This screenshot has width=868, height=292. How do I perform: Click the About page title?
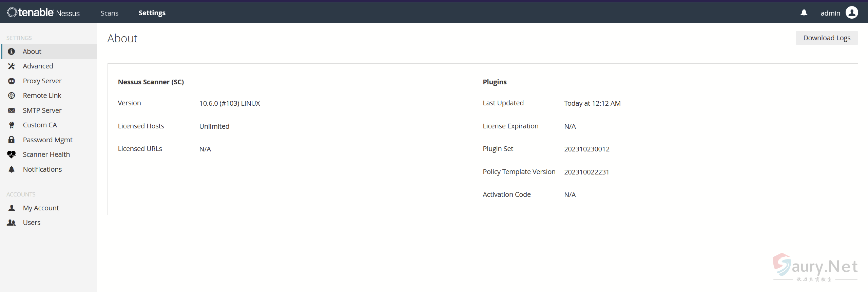point(122,38)
